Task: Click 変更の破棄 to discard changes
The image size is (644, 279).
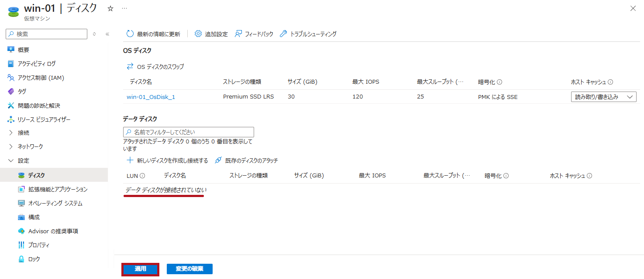Action: click(x=189, y=269)
